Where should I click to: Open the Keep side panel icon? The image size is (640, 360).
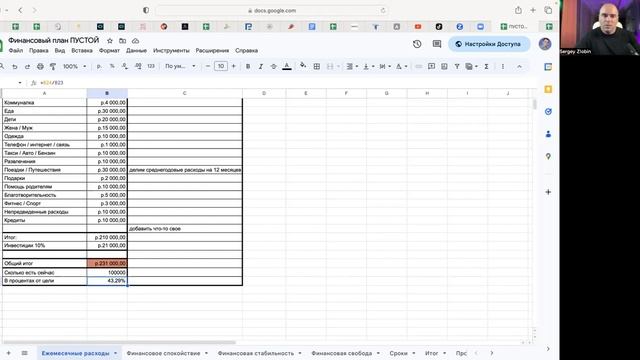548,89
